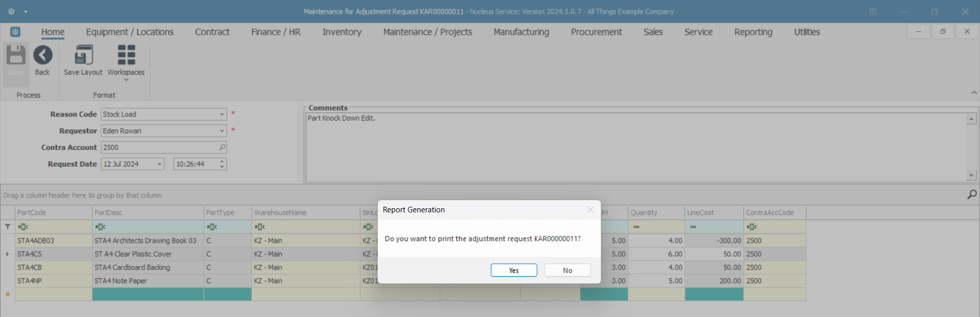The image size is (980, 317).
Task: Click the Back arrow icon
Action: point(43,55)
